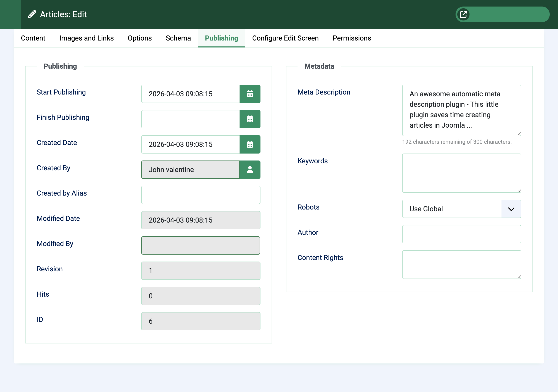The height and width of the screenshot is (392, 558).
Task: Click the Finish Publishing date field
Action: tap(190, 119)
